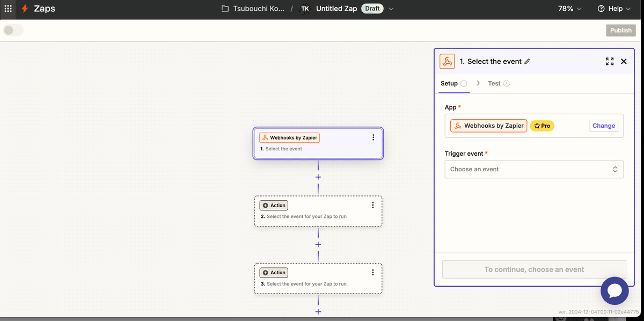Add a step after step 3
Image resolution: width=644 pixels, height=321 pixels.
(x=318, y=311)
